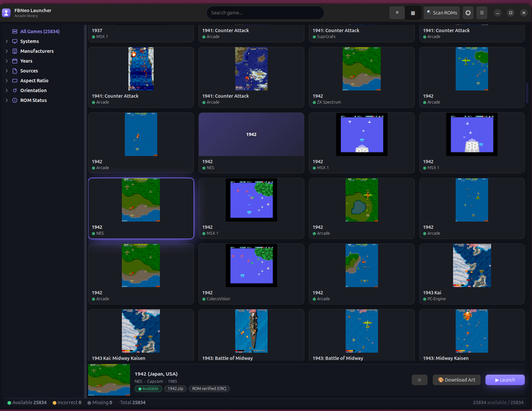Viewport: 532px width, 411px height.
Task: Focus the Search game input field
Action: [265, 13]
